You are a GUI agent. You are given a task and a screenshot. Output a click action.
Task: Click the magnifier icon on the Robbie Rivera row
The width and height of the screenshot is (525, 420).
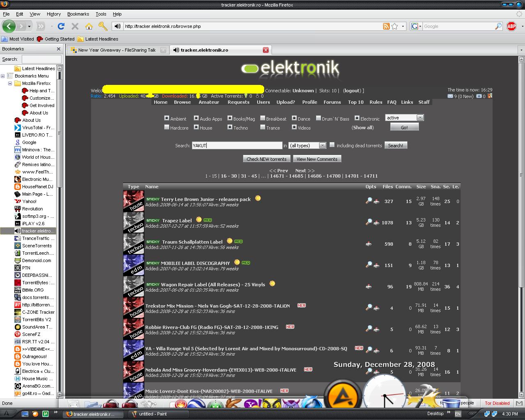(369, 329)
